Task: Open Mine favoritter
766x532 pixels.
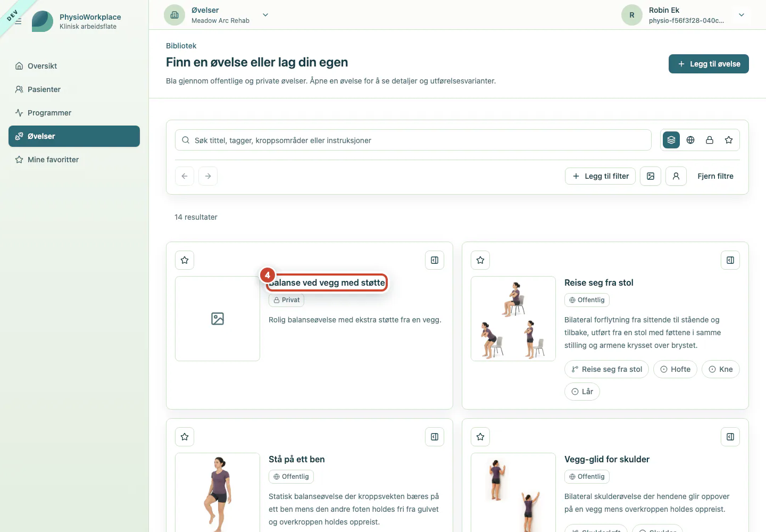Action: [74, 160]
